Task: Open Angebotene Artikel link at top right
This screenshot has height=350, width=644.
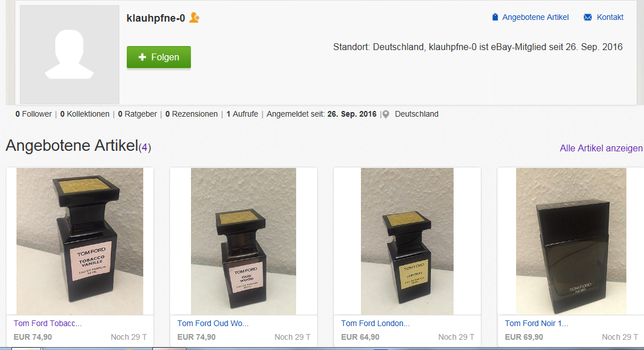Action: (x=535, y=17)
